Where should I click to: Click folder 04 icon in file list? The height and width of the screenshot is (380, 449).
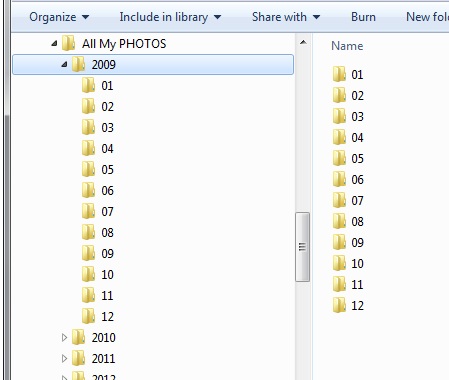(x=339, y=137)
